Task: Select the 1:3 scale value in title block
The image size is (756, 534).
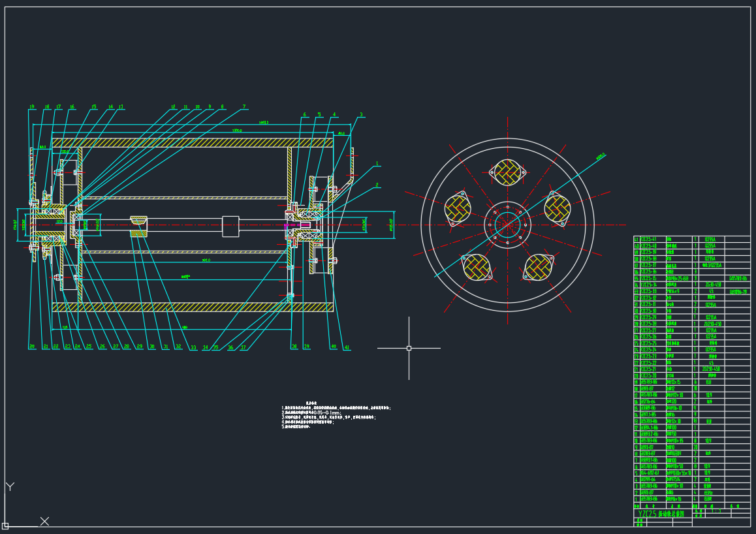Action: click(x=717, y=511)
